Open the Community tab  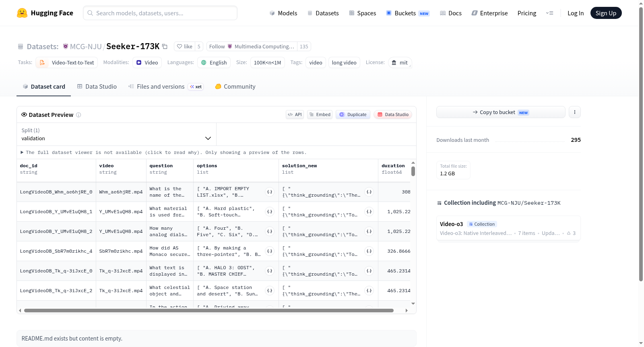coord(235,87)
